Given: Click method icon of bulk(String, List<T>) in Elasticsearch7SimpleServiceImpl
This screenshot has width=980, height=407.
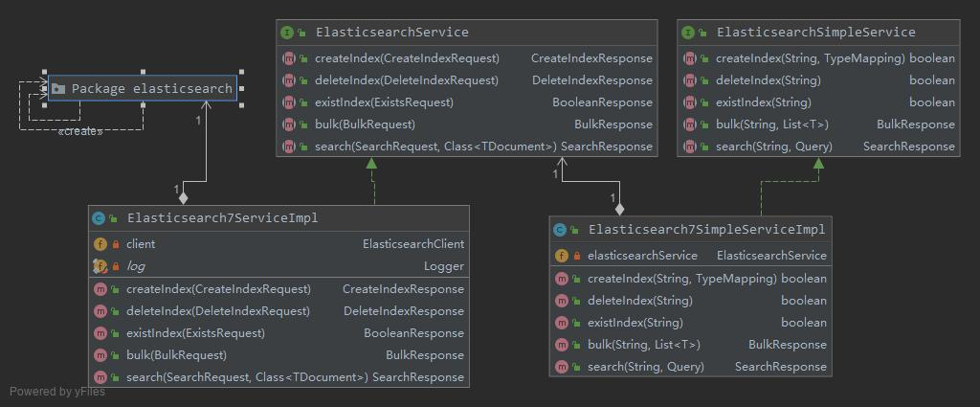Looking at the screenshot, I should 561,345.
